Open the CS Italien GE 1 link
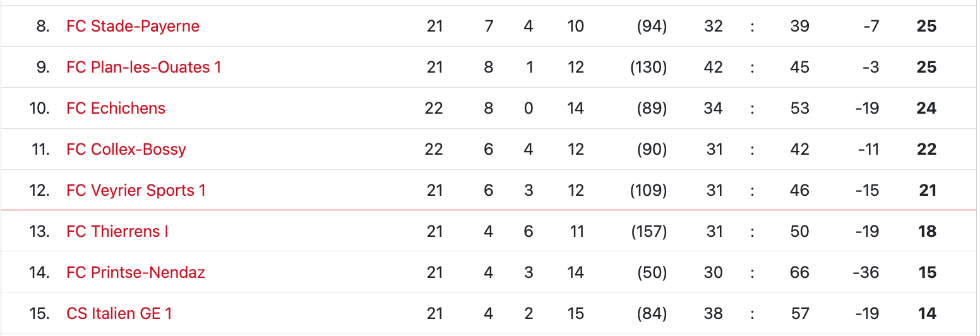980x336 pixels. click(x=119, y=314)
